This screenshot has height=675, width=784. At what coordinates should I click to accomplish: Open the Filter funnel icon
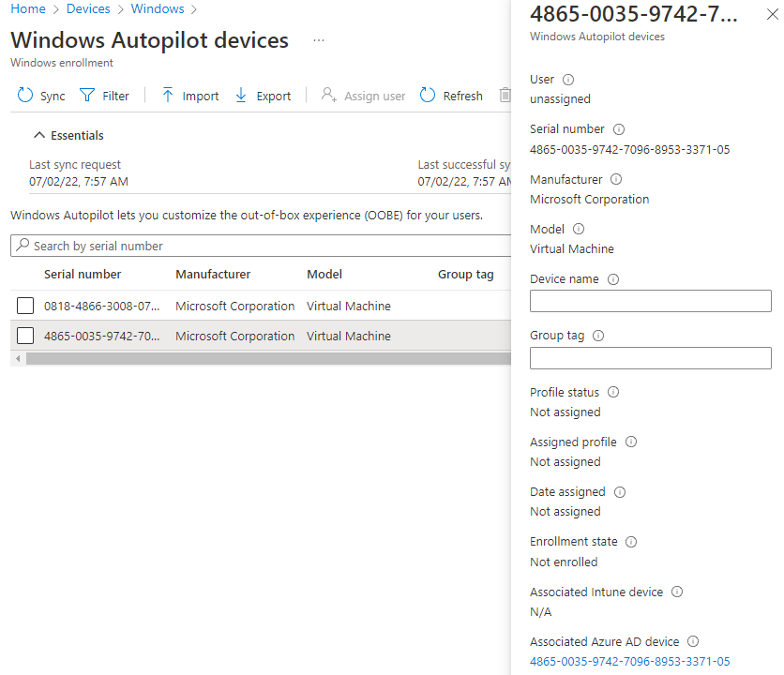pos(87,95)
